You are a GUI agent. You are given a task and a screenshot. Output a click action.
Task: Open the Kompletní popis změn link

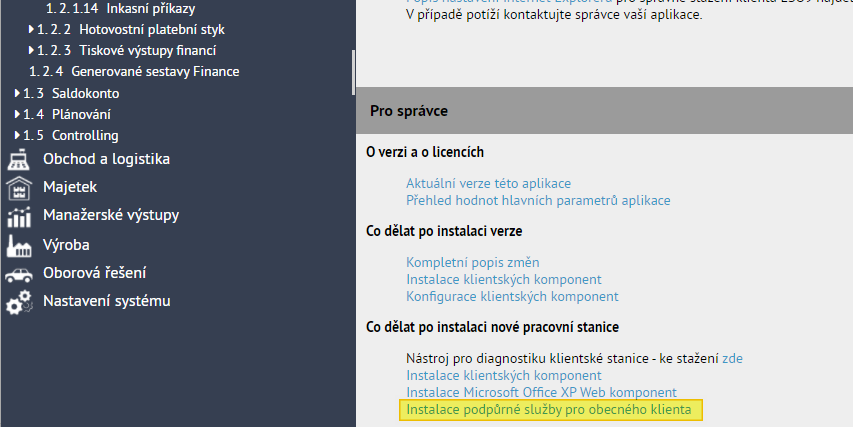[473, 262]
